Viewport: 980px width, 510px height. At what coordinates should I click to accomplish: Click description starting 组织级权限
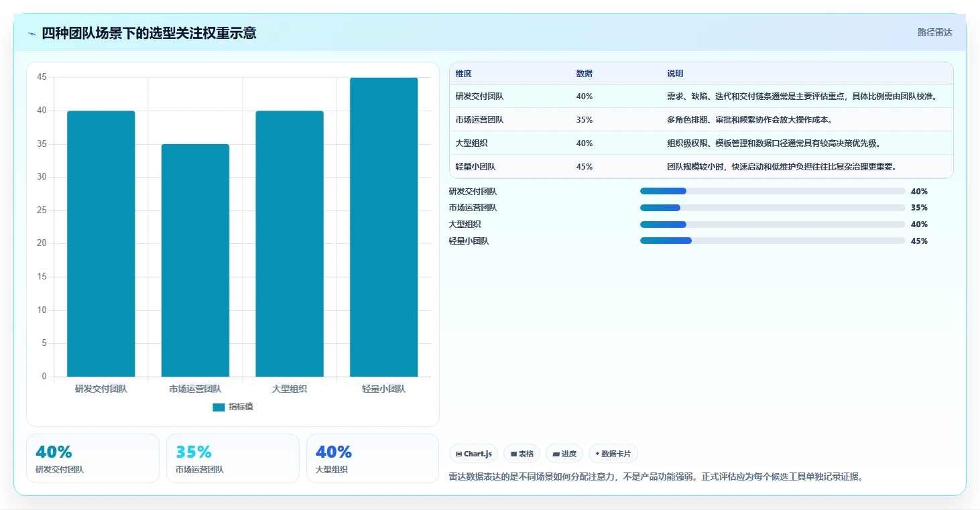[x=774, y=143]
